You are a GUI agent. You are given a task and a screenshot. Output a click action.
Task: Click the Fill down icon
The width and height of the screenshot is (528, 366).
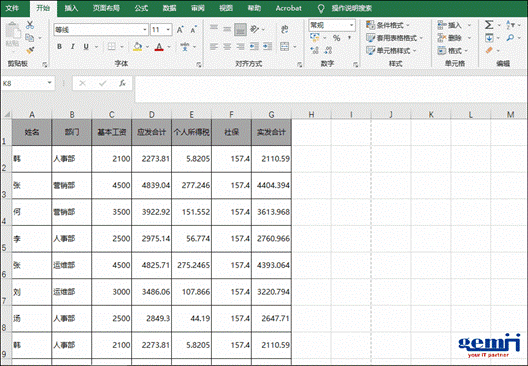coord(489,38)
